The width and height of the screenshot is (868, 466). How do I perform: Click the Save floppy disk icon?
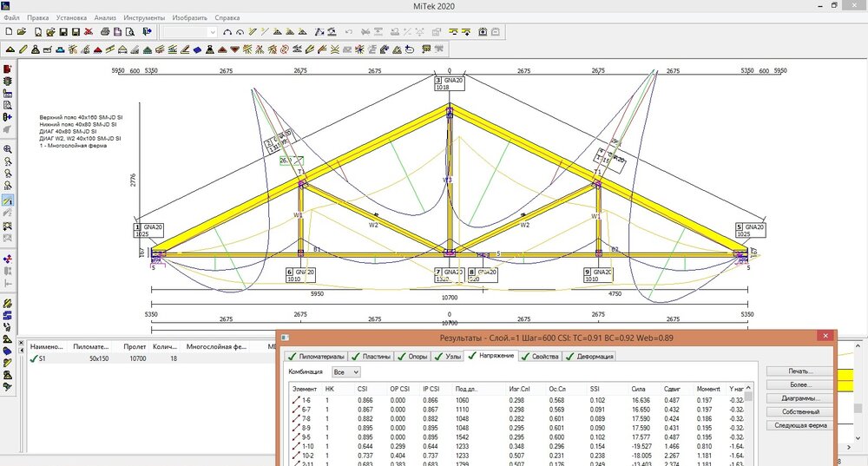point(63,32)
